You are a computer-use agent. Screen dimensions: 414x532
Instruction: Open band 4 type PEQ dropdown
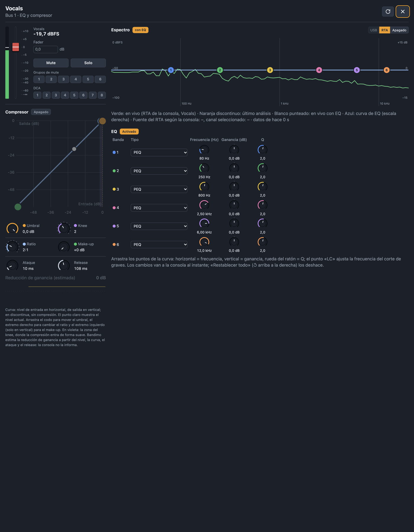click(159, 208)
